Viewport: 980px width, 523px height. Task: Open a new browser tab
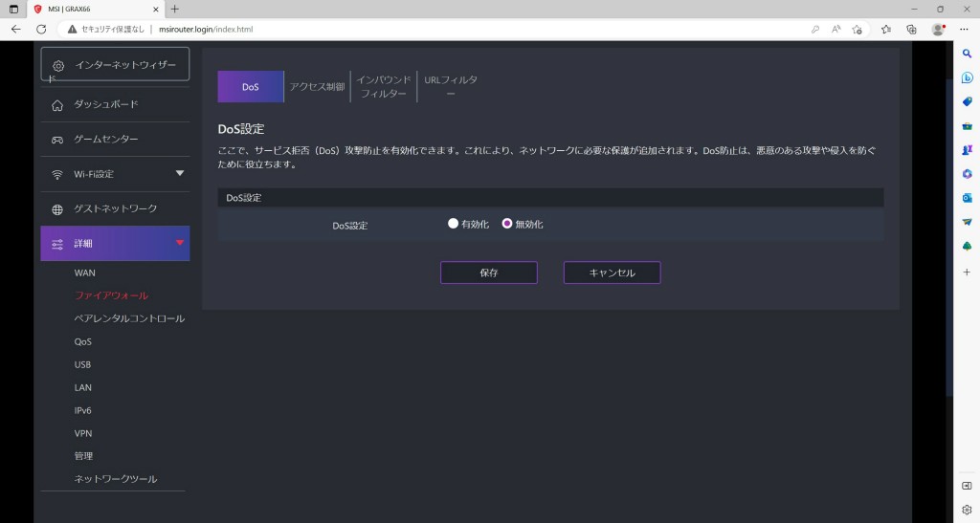175,9
